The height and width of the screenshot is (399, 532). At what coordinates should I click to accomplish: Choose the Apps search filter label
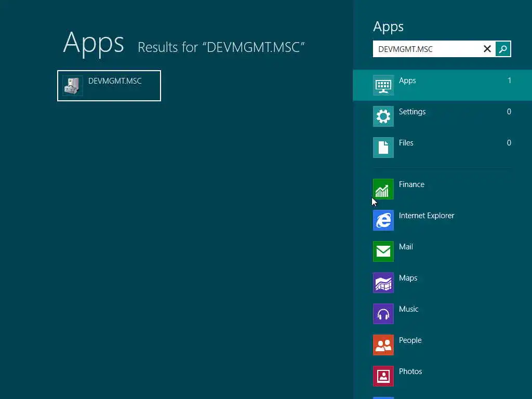(407, 81)
